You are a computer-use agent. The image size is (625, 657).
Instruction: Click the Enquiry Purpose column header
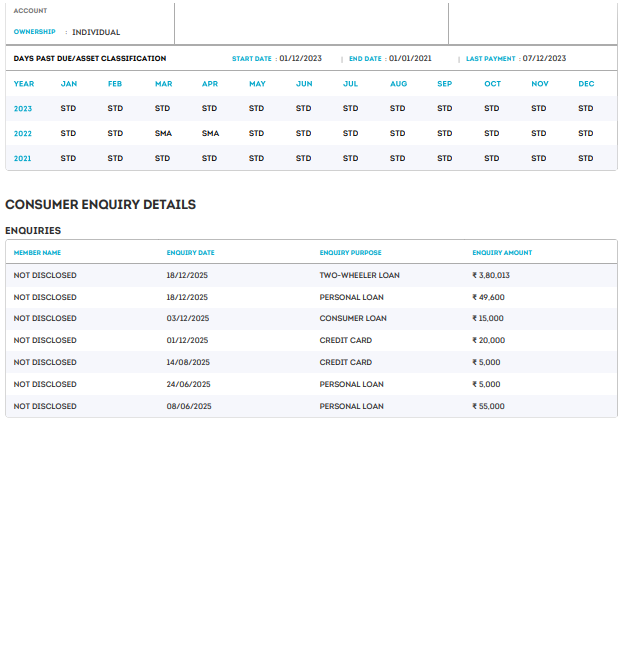tap(350, 253)
